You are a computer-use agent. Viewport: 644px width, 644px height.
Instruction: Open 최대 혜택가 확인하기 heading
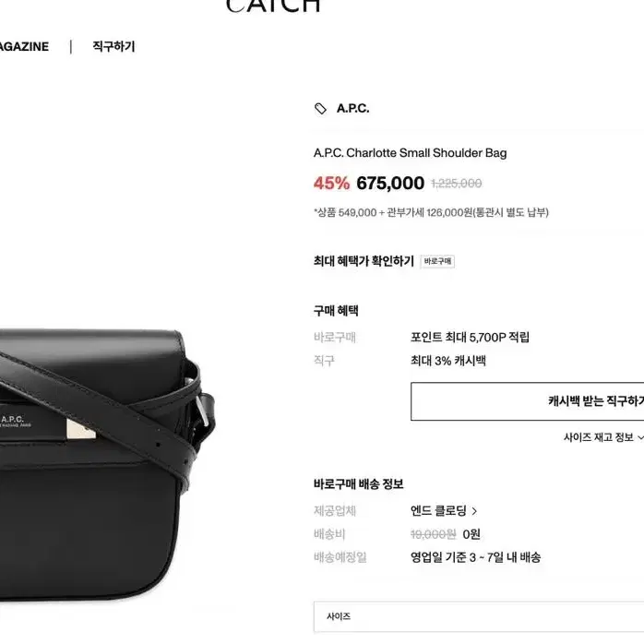(x=364, y=261)
